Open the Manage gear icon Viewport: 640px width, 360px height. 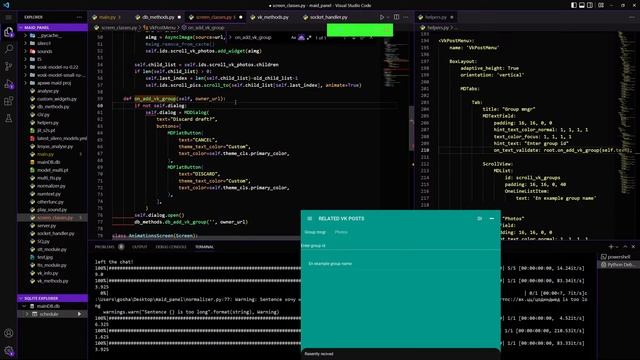click(9, 350)
